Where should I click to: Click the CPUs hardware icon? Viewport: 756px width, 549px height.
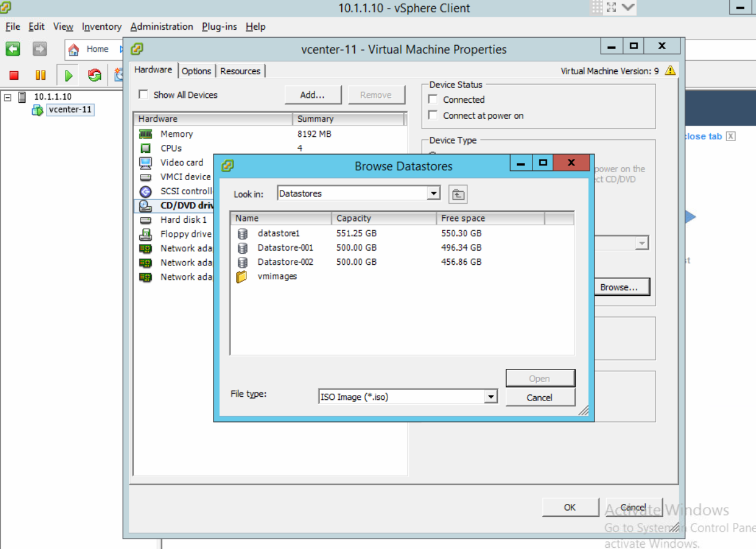click(146, 149)
